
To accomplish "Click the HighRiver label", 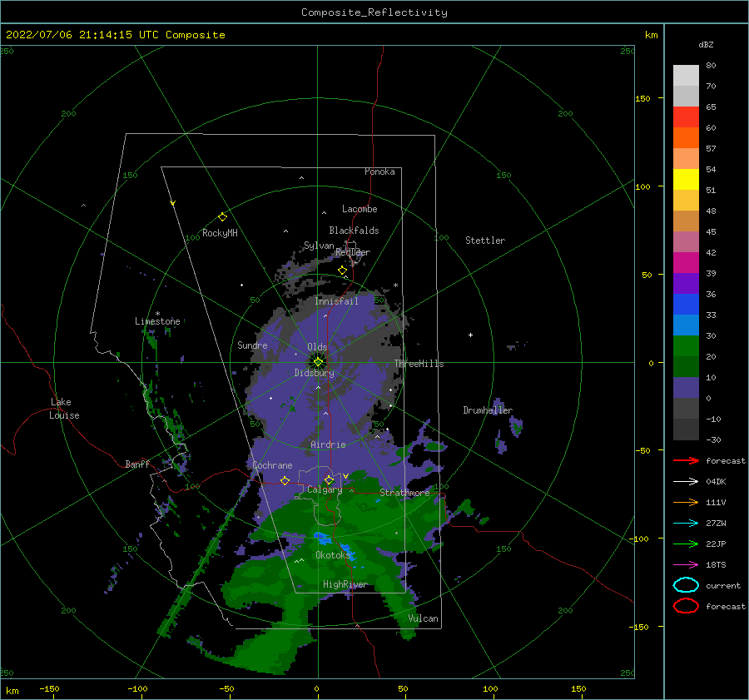I will (x=345, y=584).
